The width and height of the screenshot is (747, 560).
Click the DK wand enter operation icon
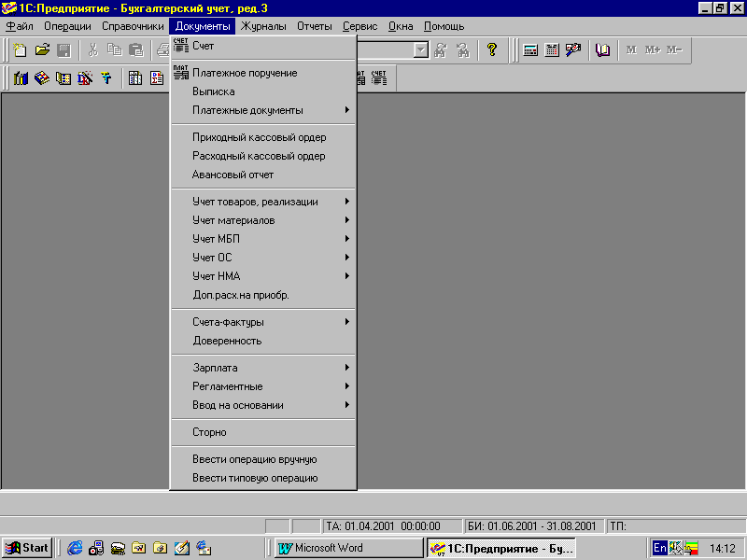point(85,78)
